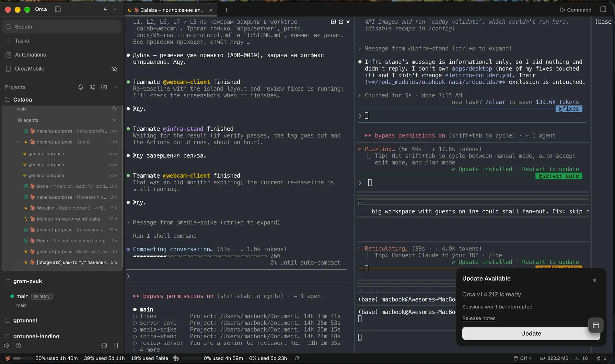This screenshot has width=615, height=364.
Task: Open the Release notes link
Action: 479,318
